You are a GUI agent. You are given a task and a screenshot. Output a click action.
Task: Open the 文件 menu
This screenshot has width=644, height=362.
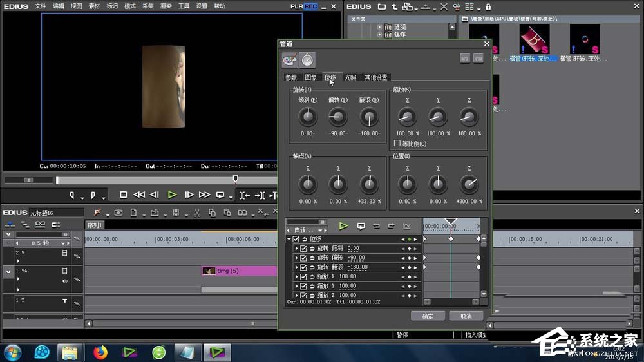point(40,6)
